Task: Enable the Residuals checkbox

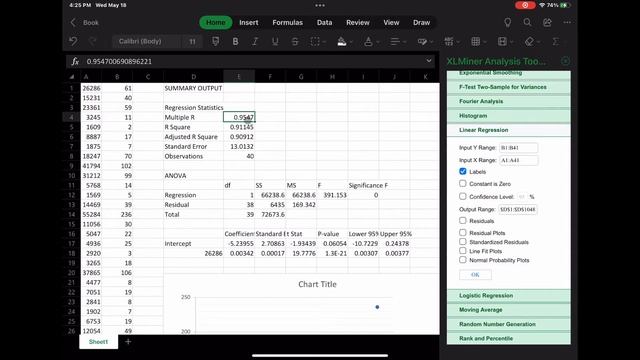Action: click(462, 220)
